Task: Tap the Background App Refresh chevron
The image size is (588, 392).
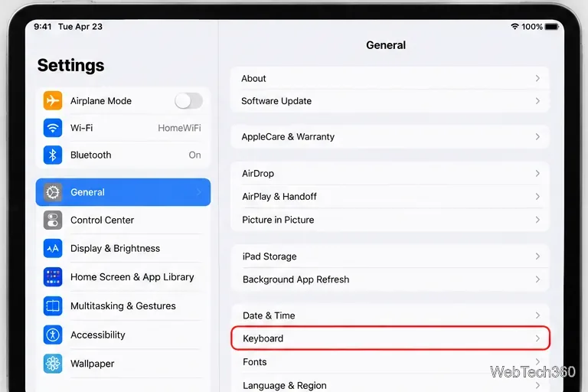Action: [x=537, y=279]
